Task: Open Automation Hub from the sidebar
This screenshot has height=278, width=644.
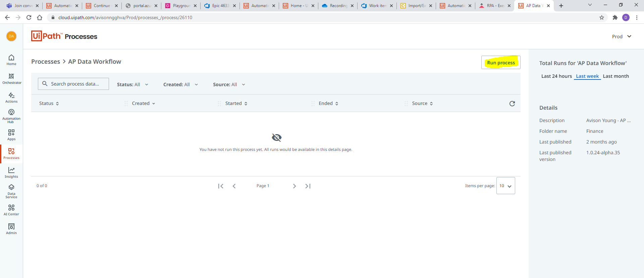Action: [x=11, y=116]
